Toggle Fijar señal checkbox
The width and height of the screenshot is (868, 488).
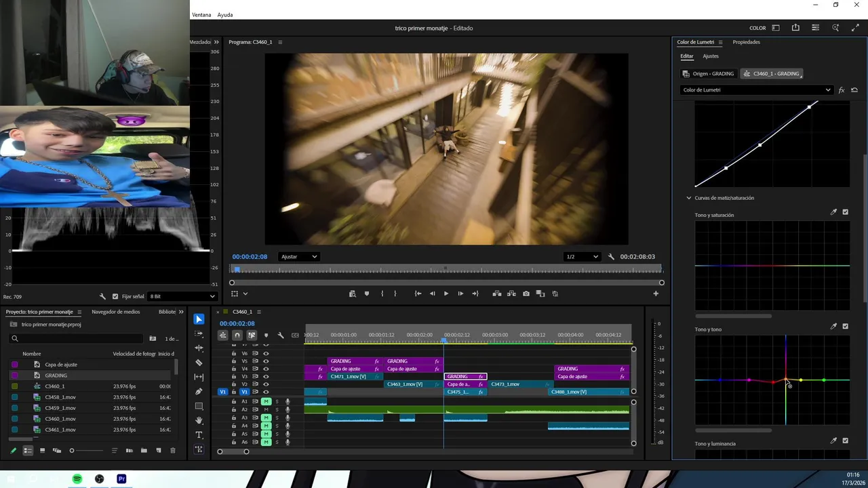point(115,296)
